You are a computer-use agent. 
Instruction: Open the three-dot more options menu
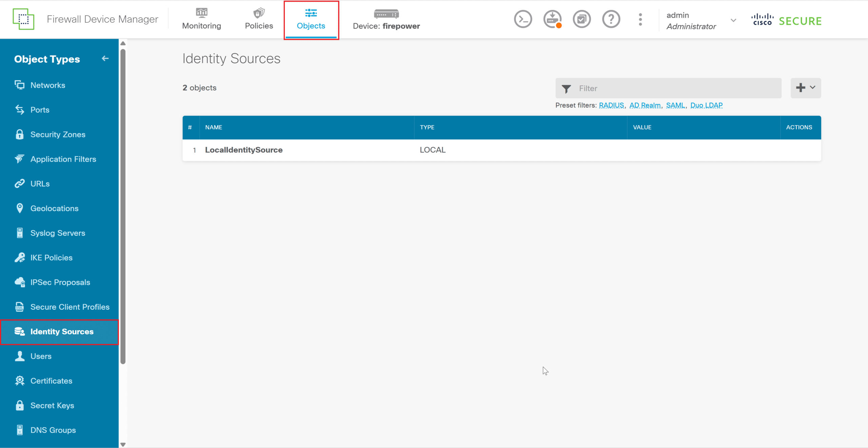(640, 19)
